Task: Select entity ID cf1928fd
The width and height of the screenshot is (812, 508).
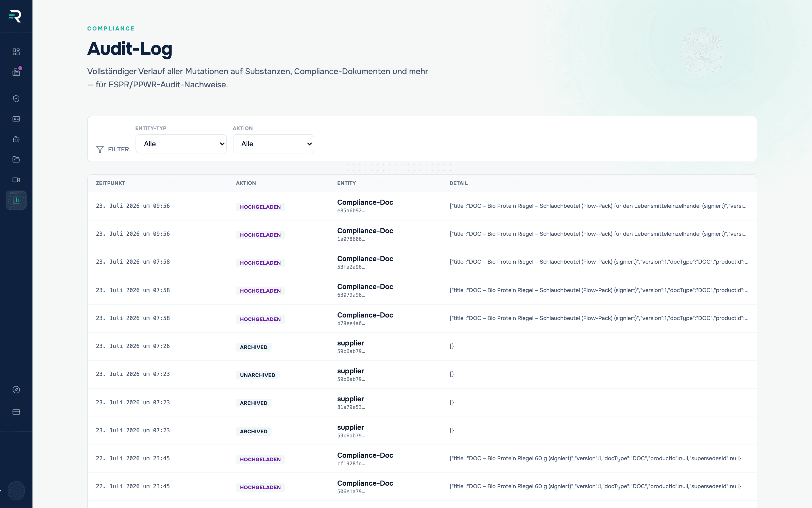Action: (351, 464)
